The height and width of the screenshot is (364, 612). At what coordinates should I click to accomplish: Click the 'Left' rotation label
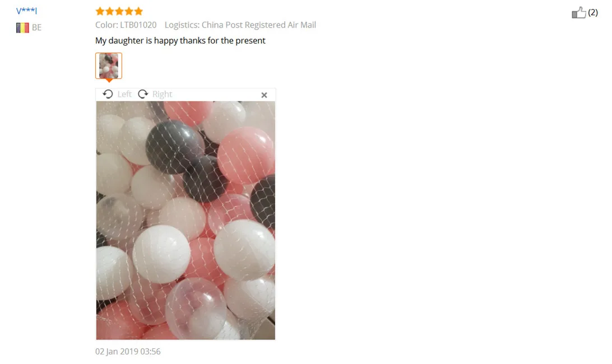click(124, 94)
